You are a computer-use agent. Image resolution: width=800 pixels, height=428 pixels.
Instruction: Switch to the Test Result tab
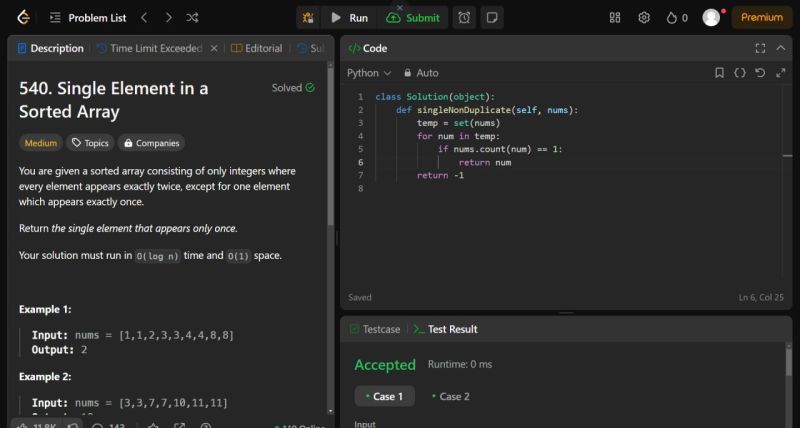pyautogui.click(x=445, y=329)
